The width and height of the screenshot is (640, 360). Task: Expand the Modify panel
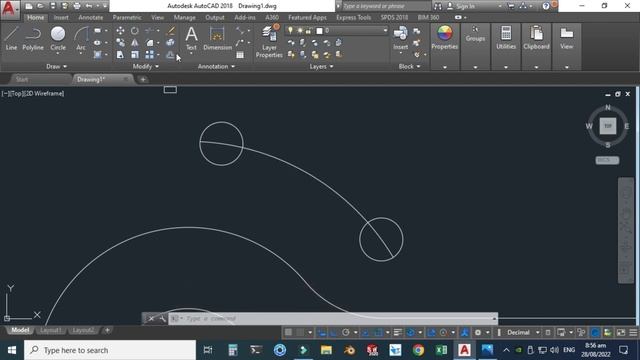point(146,66)
